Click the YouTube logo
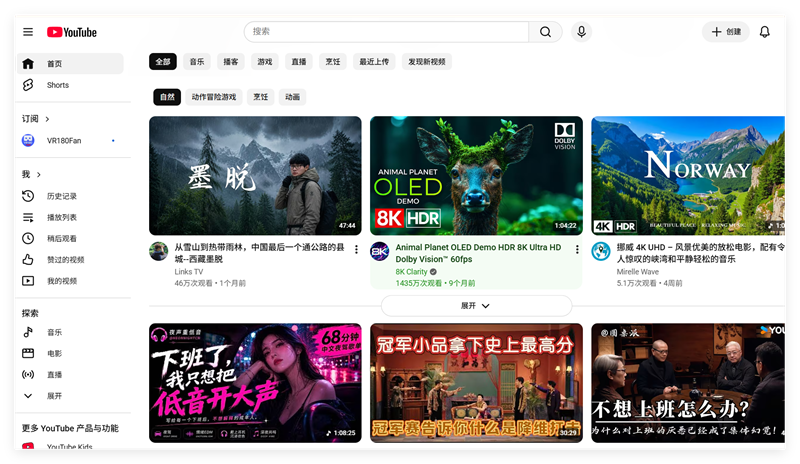The image size is (800, 464). click(x=72, y=32)
